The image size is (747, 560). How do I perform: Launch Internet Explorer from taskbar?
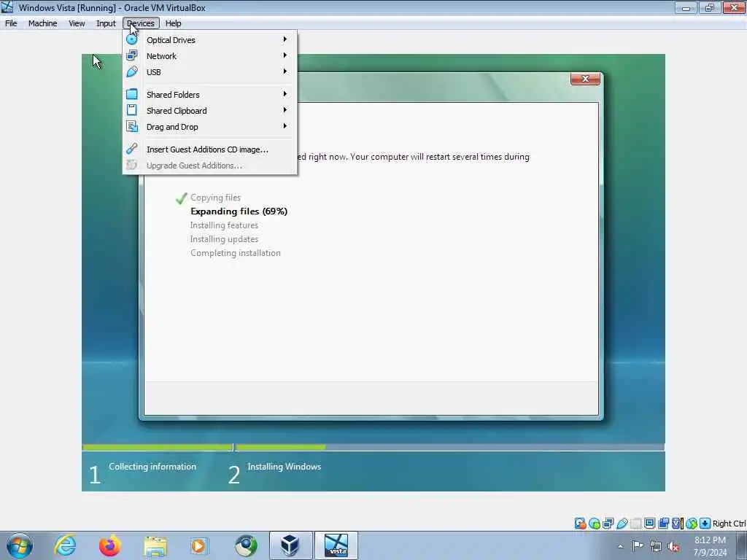pyautogui.click(x=65, y=545)
